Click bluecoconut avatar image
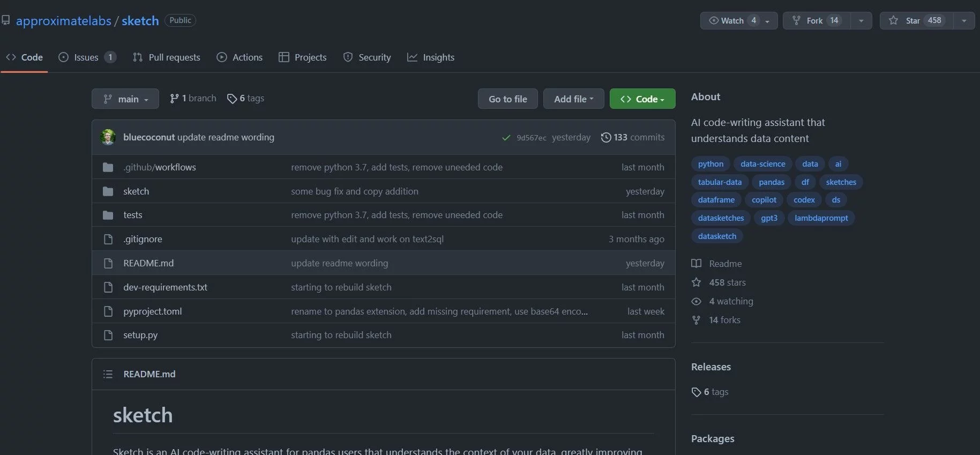The width and height of the screenshot is (980, 455). point(108,137)
